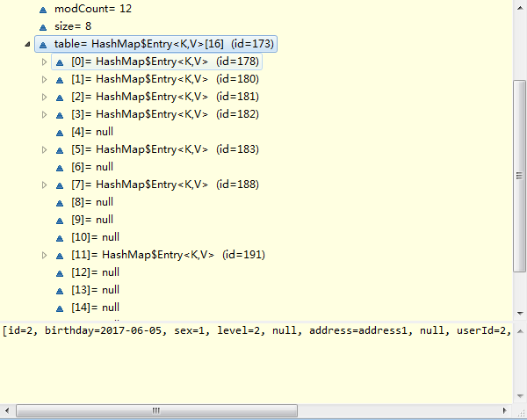The width and height of the screenshot is (527, 420).
Task: Click the icon next to [5]= HashMap$Entry
Action: tap(60, 150)
